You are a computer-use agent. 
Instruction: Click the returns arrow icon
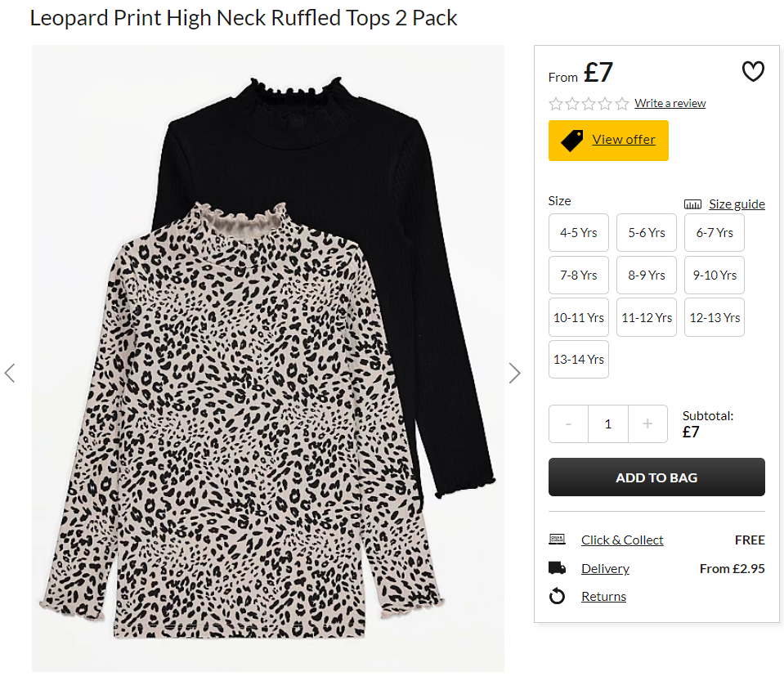(x=557, y=596)
